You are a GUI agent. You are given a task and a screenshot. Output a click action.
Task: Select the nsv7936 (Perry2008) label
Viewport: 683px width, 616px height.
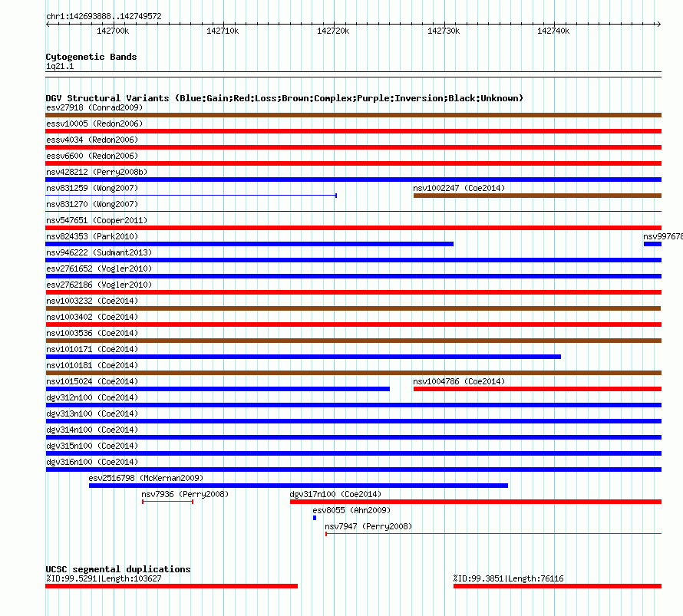tap(185, 494)
